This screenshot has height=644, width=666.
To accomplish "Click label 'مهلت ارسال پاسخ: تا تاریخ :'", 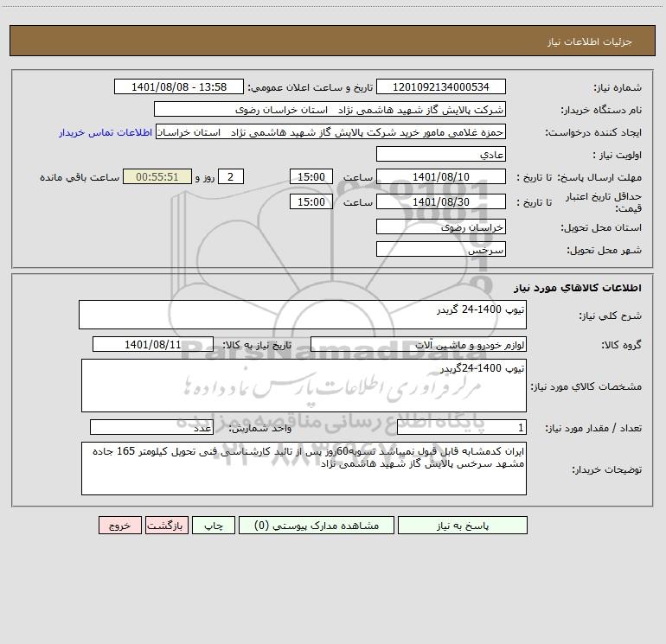I will 580,177.
